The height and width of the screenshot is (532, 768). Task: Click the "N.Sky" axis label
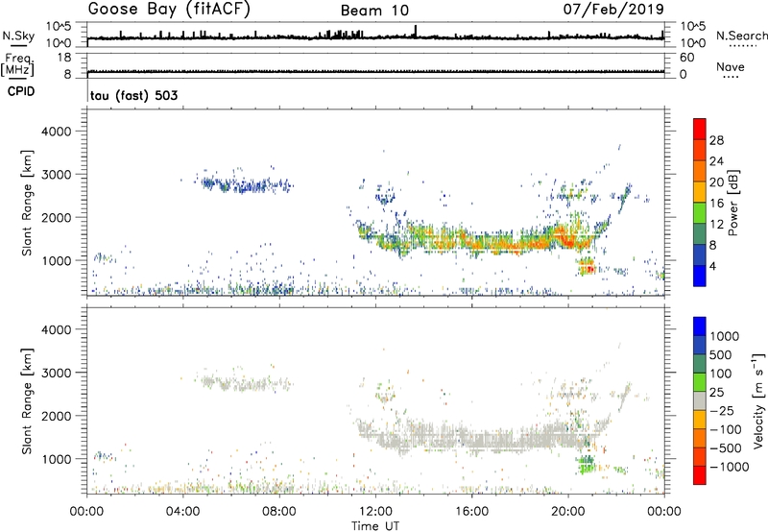pyautogui.click(x=18, y=36)
